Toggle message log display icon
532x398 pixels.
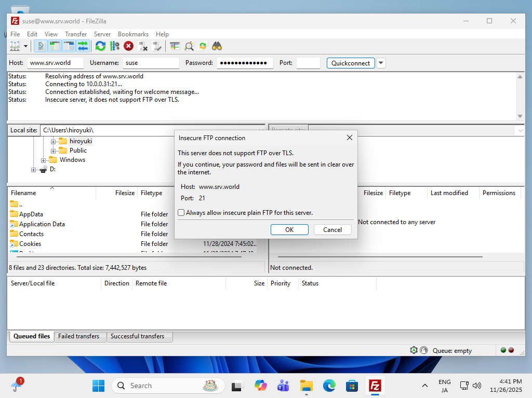click(x=41, y=46)
